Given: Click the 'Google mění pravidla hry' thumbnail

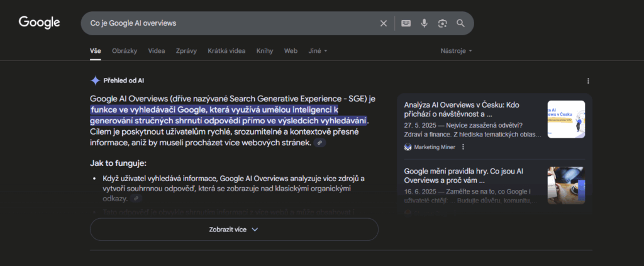Looking at the screenshot, I should [566, 185].
